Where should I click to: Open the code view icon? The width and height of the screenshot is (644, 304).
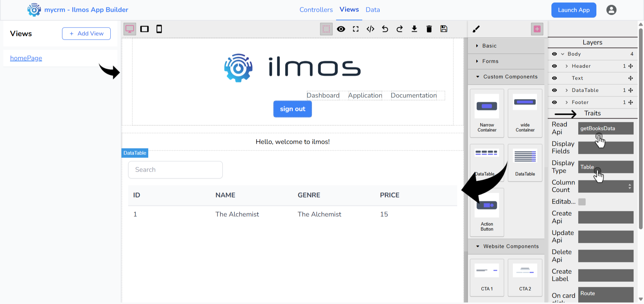[x=370, y=29]
